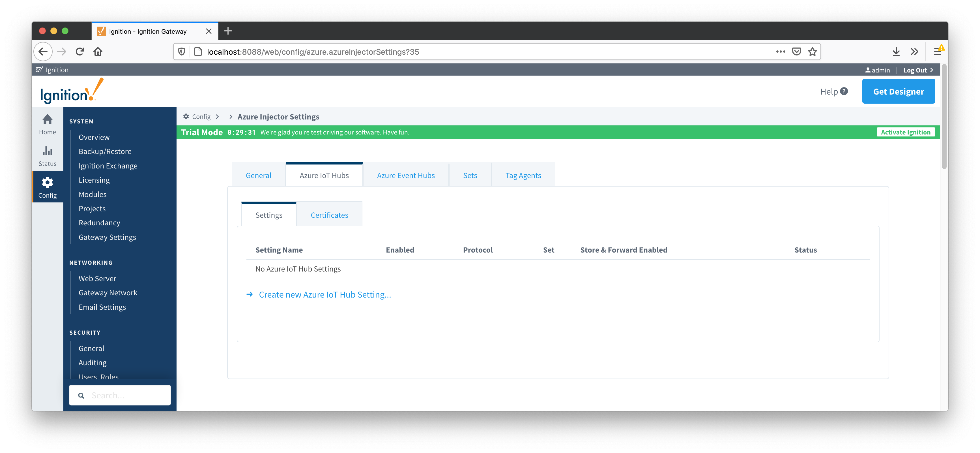
Task: Focus the sidebar Search field
Action: pos(126,396)
